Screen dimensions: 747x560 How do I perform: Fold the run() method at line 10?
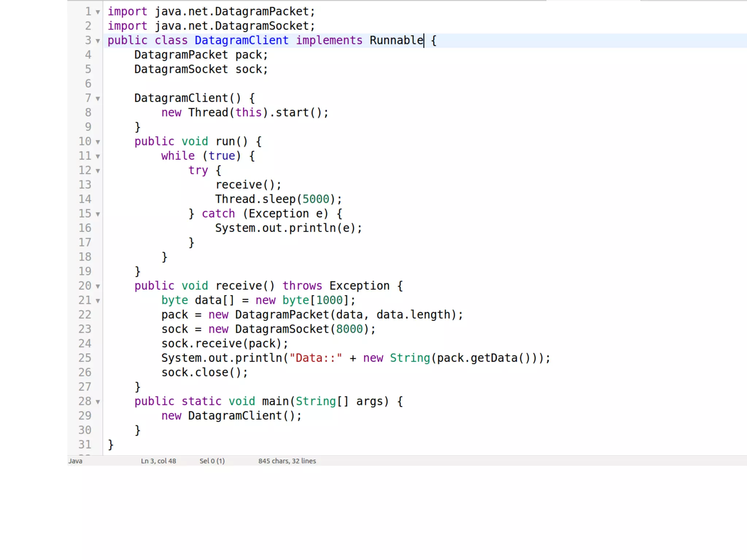click(98, 142)
